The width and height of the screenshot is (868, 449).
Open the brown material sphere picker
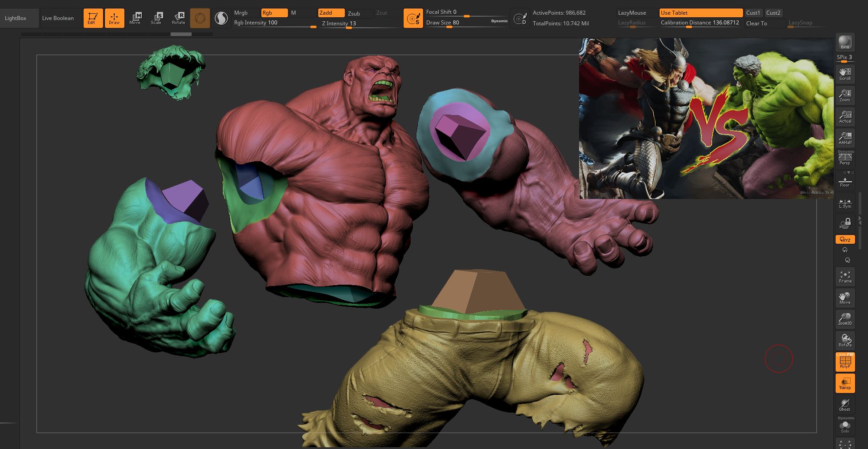200,18
